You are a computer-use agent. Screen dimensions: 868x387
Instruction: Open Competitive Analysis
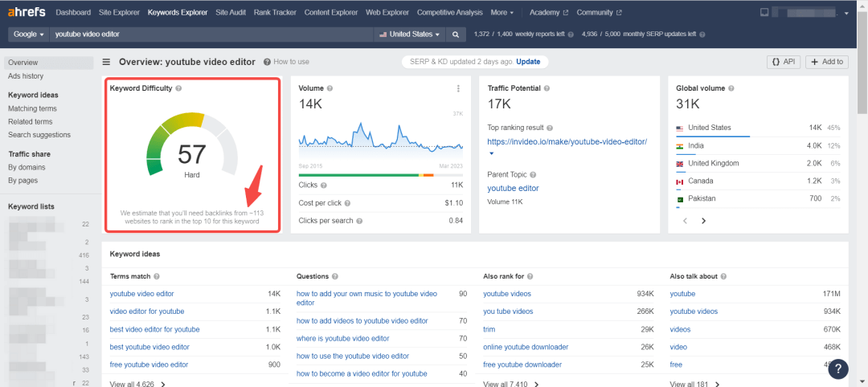(x=450, y=12)
